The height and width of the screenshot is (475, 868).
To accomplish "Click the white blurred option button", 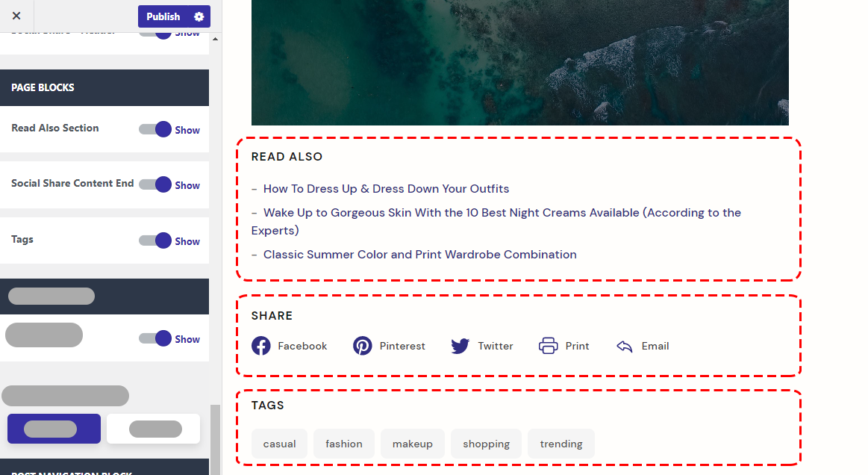I will click(x=153, y=429).
